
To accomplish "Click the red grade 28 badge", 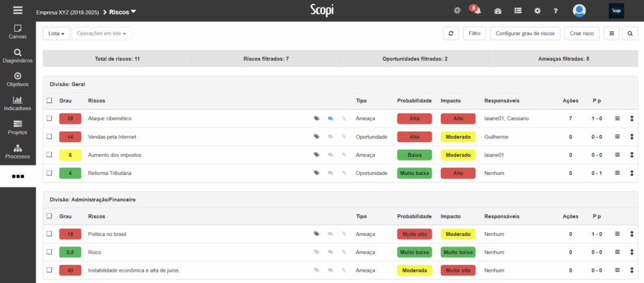I will click(x=70, y=118).
